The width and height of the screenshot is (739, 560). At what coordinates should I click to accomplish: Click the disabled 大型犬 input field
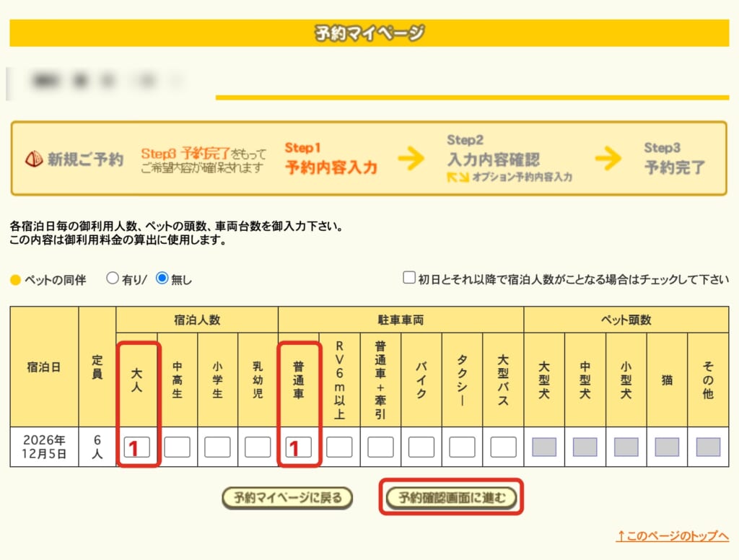coord(544,447)
